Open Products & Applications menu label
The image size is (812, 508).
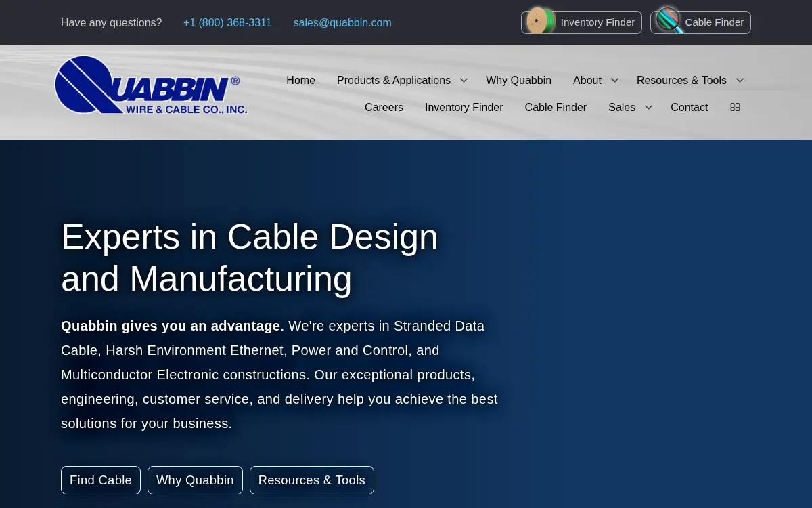pos(394,80)
